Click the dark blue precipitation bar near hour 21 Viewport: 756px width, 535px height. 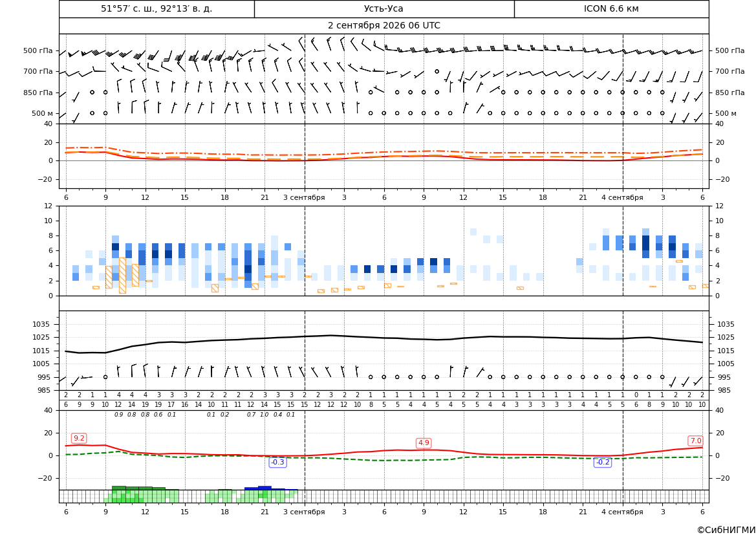265,488
